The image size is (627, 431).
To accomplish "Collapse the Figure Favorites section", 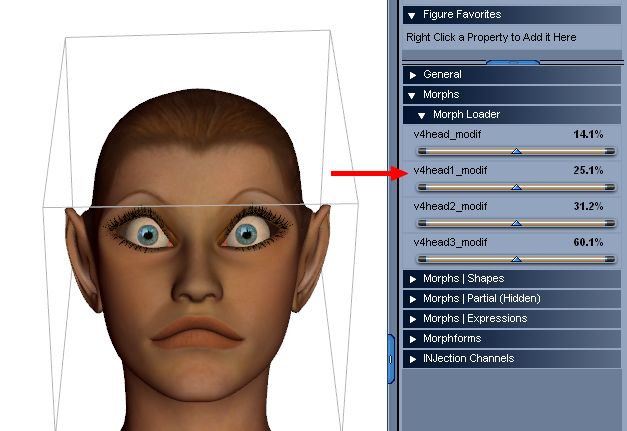I will [411, 16].
